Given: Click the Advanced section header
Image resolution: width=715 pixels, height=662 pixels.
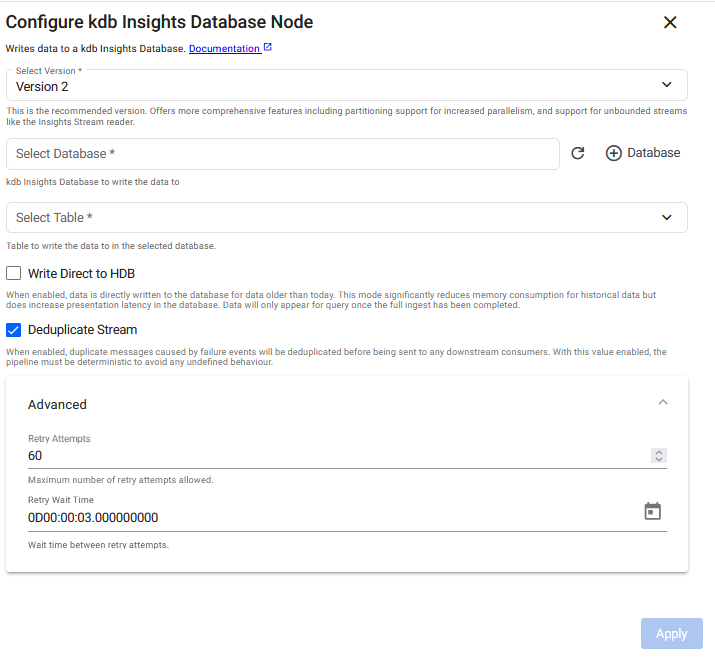Looking at the screenshot, I should tap(57, 404).
